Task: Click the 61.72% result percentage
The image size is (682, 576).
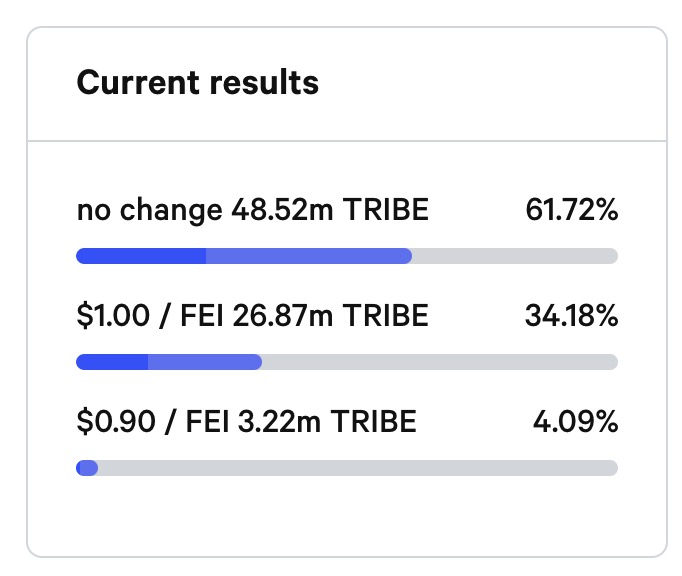Action: coord(571,210)
